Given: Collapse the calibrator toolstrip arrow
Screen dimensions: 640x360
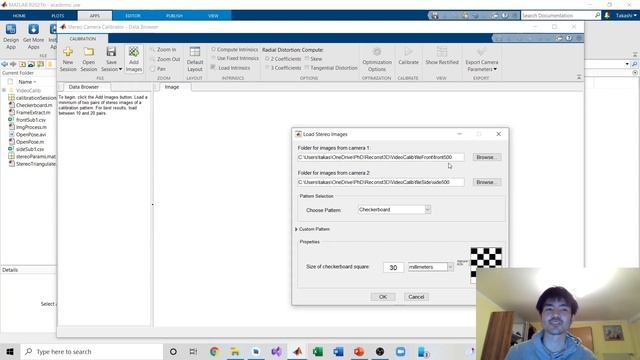Looking at the screenshot, I should click(x=579, y=77).
